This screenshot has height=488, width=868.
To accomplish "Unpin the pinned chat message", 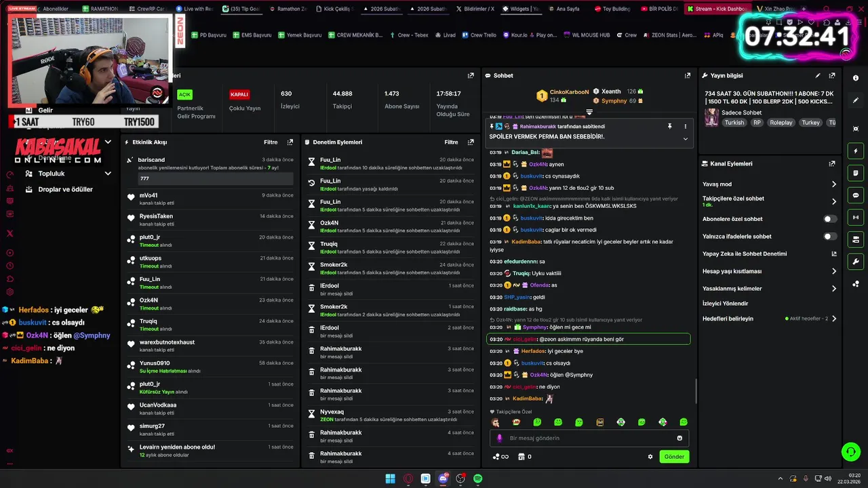I will (x=669, y=126).
